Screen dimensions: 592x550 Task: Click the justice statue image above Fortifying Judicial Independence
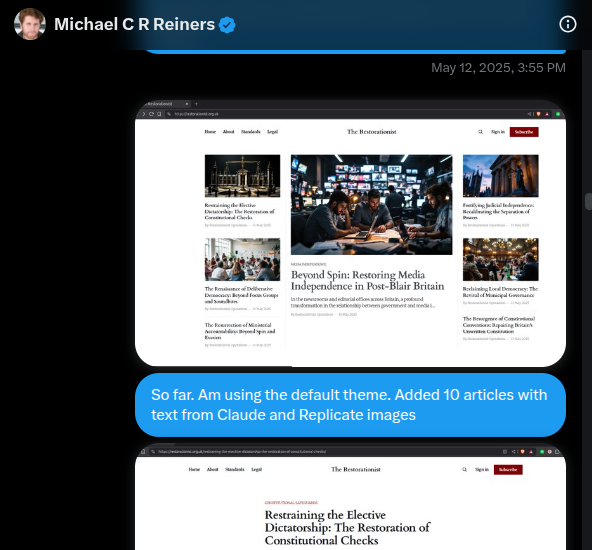(501, 176)
